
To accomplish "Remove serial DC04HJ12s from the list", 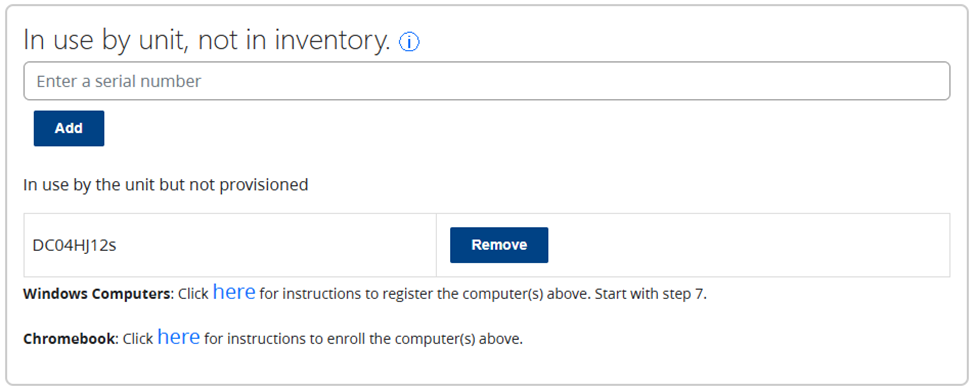I will coord(499,245).
